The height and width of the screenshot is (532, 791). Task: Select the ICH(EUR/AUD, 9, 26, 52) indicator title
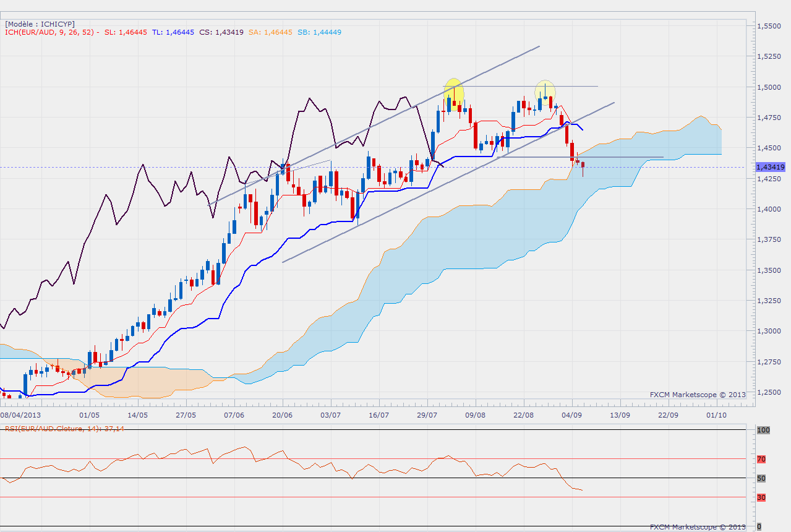point(48,32)
